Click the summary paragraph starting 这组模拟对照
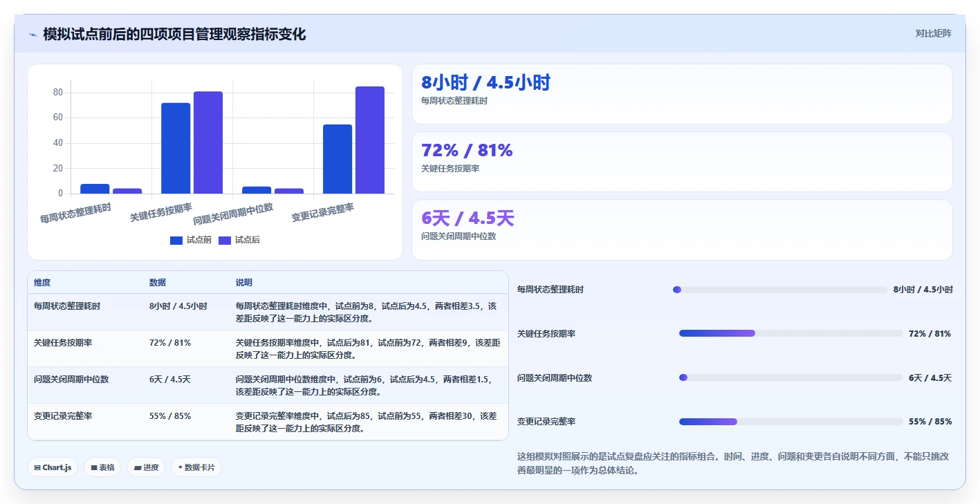The height and width of the screenshot is (504, 980). tap(734, 463)
